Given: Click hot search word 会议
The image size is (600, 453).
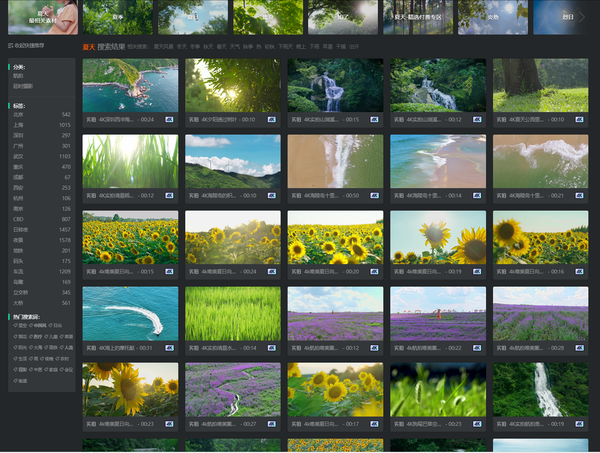Looking at the screenshot, I should coord(66,370).
